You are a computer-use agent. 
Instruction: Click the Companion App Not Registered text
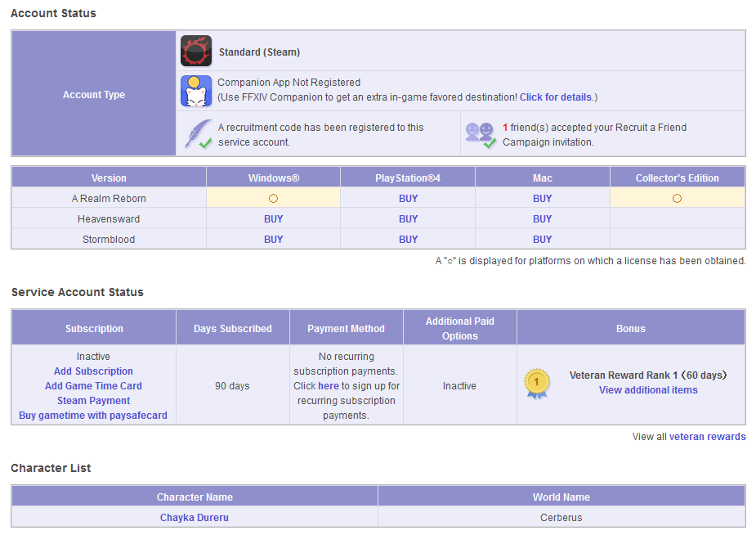tap(289, 83)
